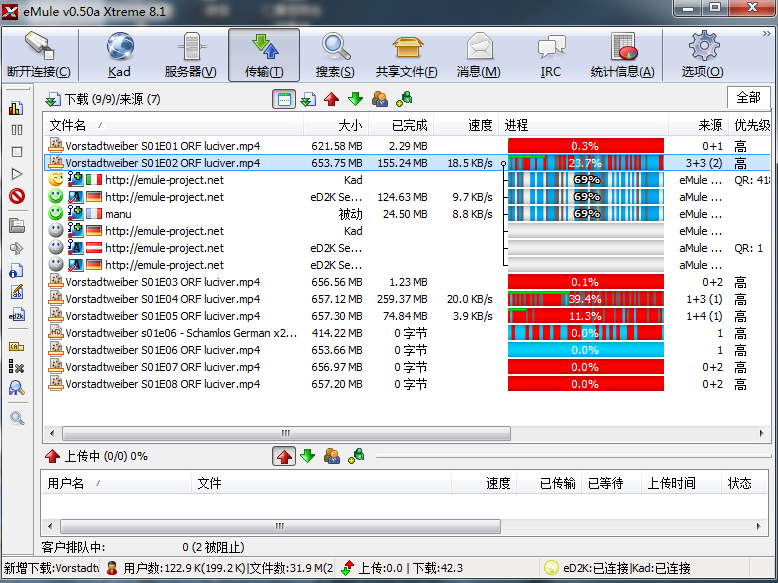Image resolution: width=778 pixels, height=583 pixels.
Task: Collapse sources of Vorstadtweiber S01E02 tree node
Action: click(x=504, y=163)
